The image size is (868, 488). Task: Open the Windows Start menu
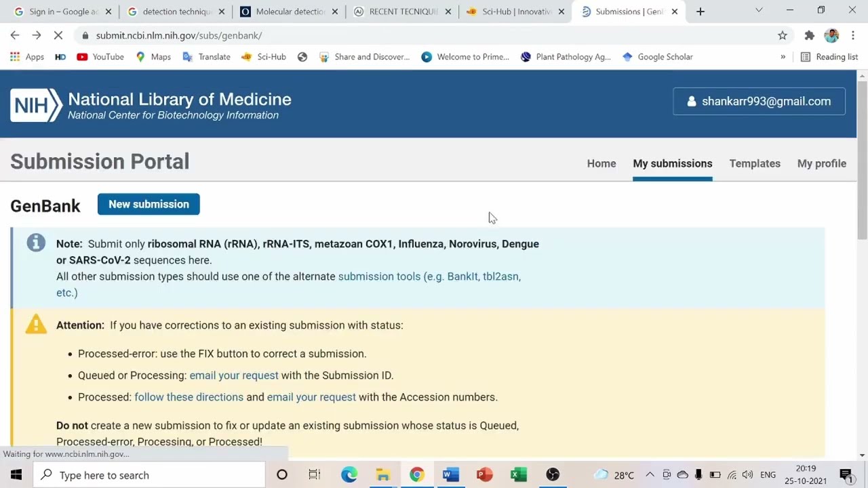coord(16,475)
